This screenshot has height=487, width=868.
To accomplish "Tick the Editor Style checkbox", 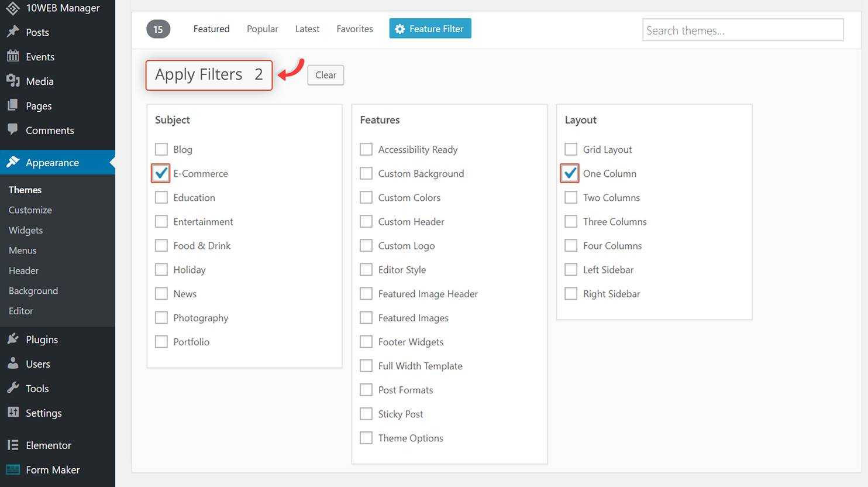I will 366,269.
